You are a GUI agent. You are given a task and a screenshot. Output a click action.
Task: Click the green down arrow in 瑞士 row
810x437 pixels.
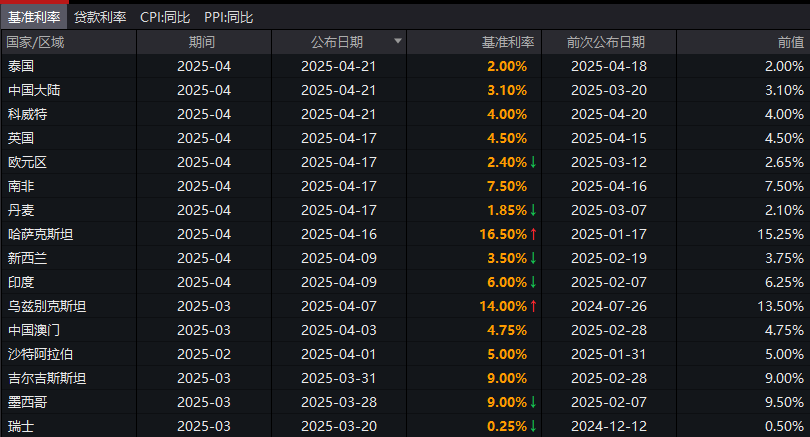click(x=534, y=426)
